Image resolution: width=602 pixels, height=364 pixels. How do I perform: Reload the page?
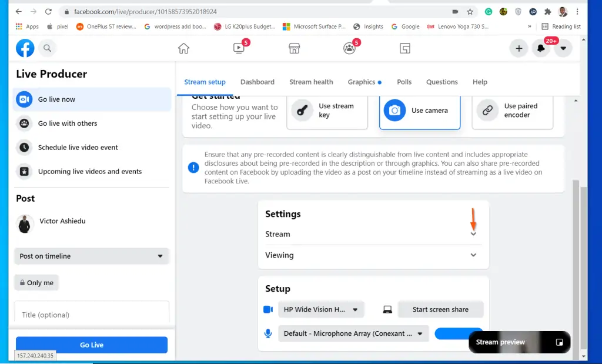tap(48, 12)
